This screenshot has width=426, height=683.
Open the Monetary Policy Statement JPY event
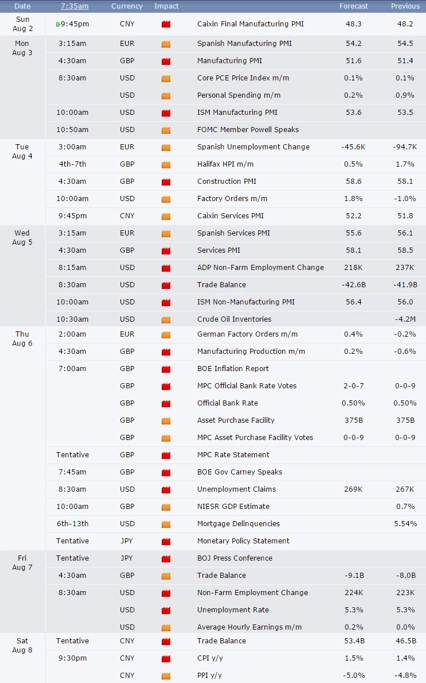click(x=243, y=541)
